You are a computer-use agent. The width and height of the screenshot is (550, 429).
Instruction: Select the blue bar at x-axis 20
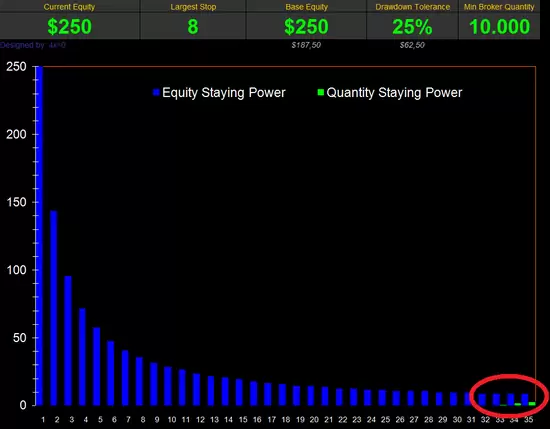(311, 396)
